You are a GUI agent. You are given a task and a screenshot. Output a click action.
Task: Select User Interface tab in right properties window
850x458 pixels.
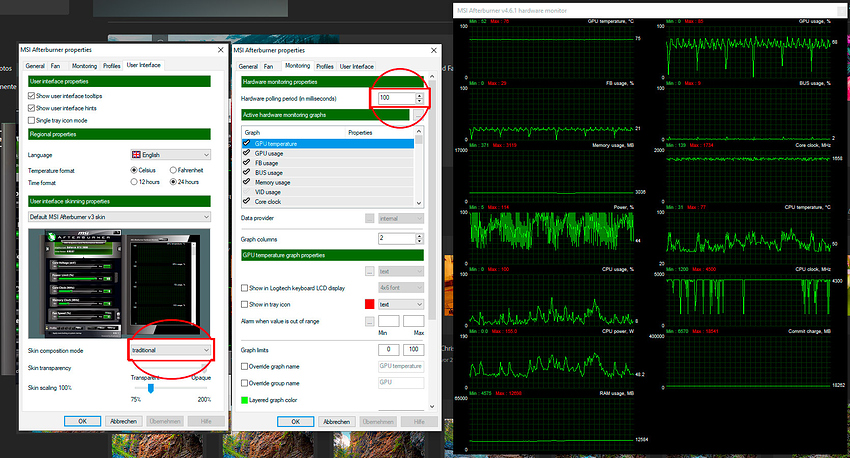pos(357,66)
